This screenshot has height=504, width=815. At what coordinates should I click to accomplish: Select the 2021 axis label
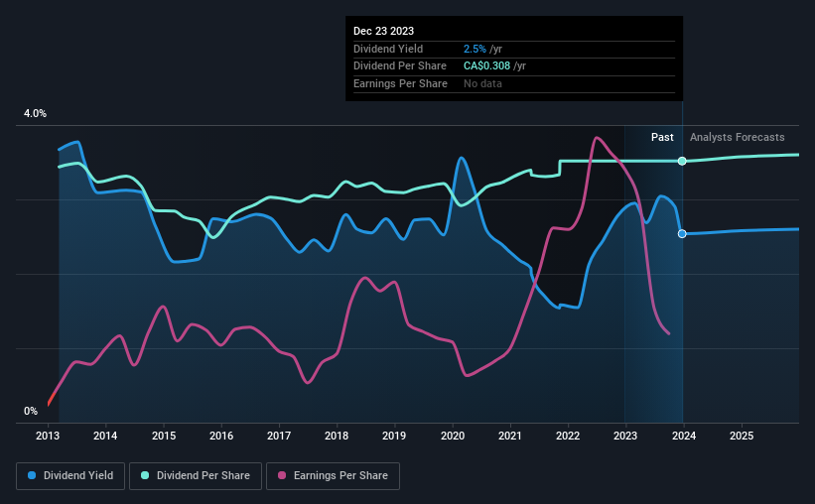pyautogui.click(x=510, y=436)
